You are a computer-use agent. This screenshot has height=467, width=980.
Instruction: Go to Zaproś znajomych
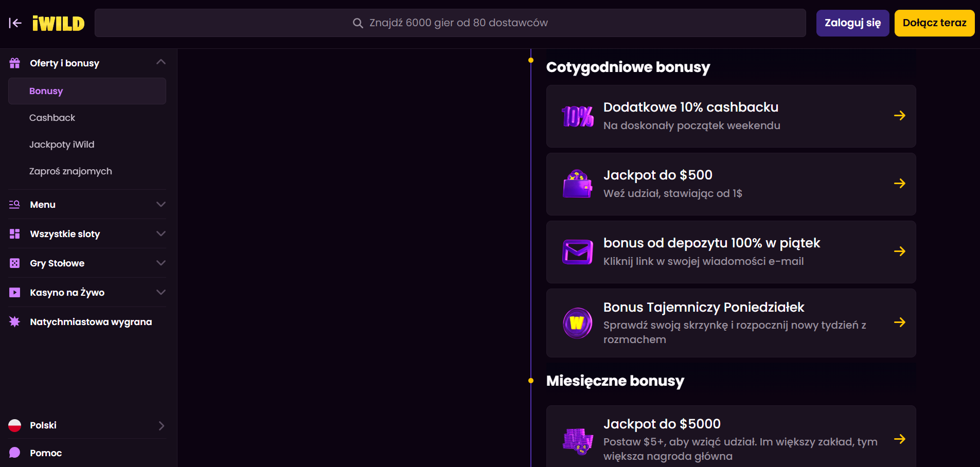tap(70, 171)
